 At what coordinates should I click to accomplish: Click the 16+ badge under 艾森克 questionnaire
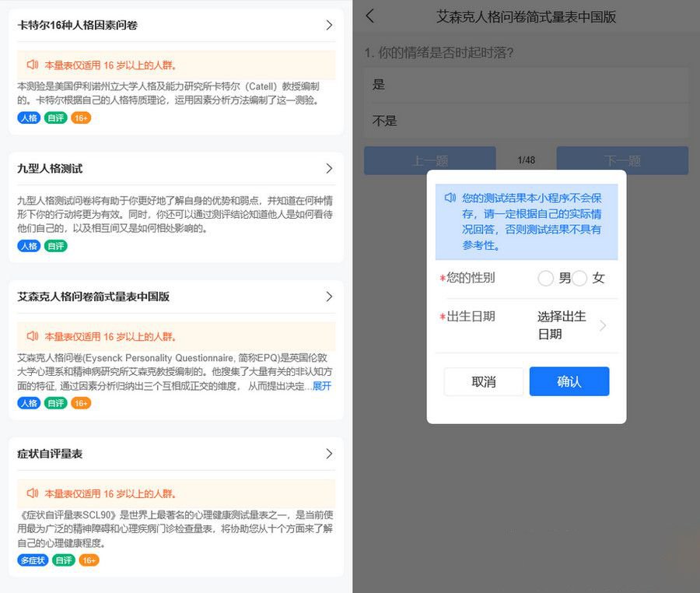(81, 403)
